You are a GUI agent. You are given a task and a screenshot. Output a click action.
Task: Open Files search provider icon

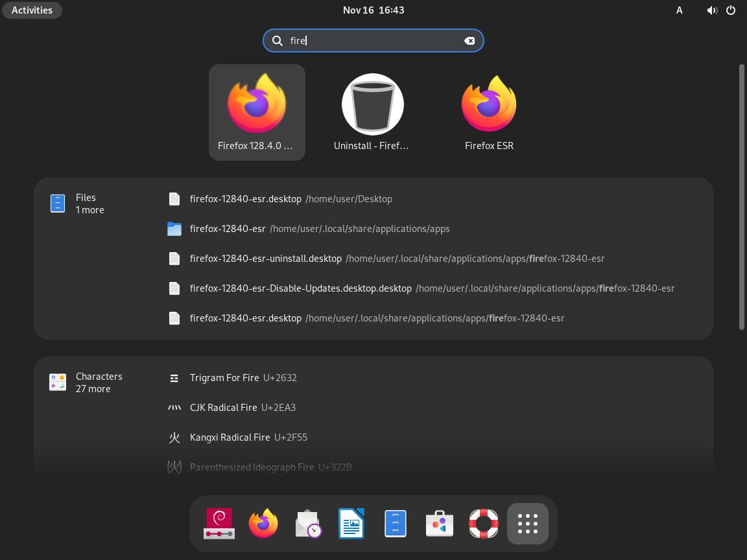click(x=58, y=204)
